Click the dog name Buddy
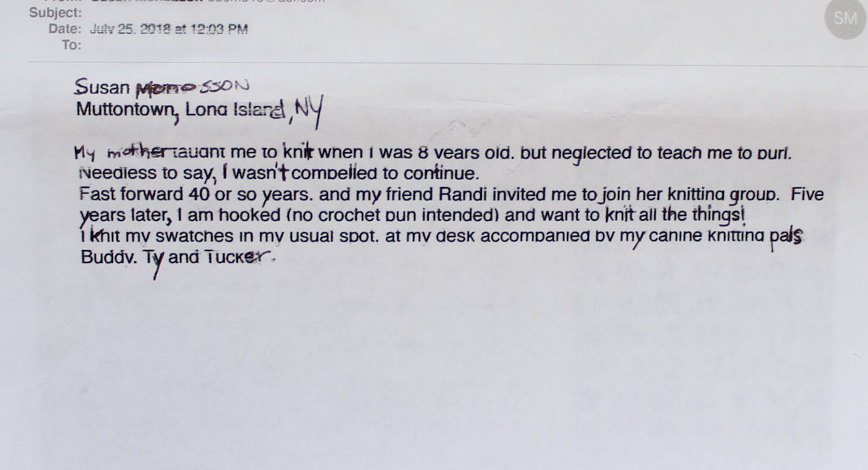Viewport: 868px width, 470px height. pos(108,257)
